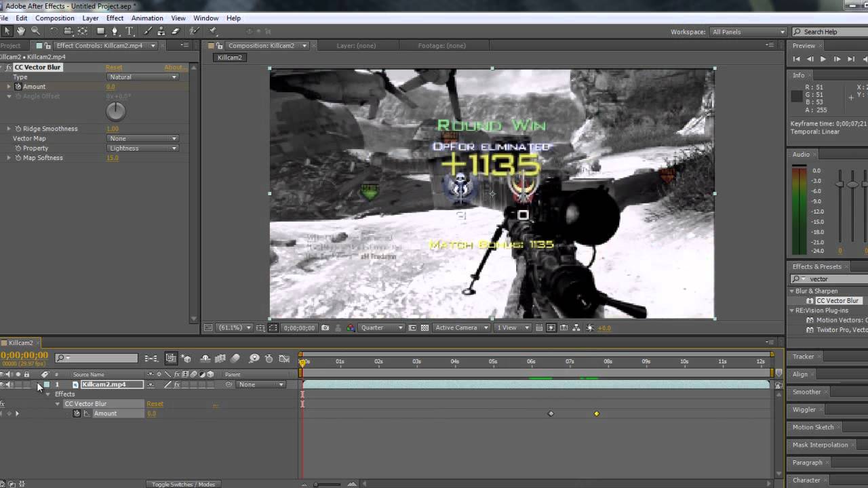Viewport: 868px width, 488px height.
Task: Select the Clone Stamp tool
Action: (x=161, y=31)
